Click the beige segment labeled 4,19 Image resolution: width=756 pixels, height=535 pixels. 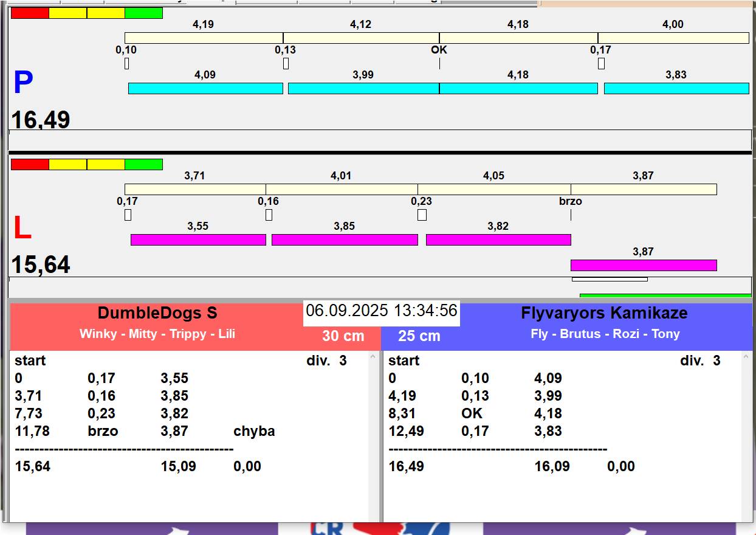(204, 38)
